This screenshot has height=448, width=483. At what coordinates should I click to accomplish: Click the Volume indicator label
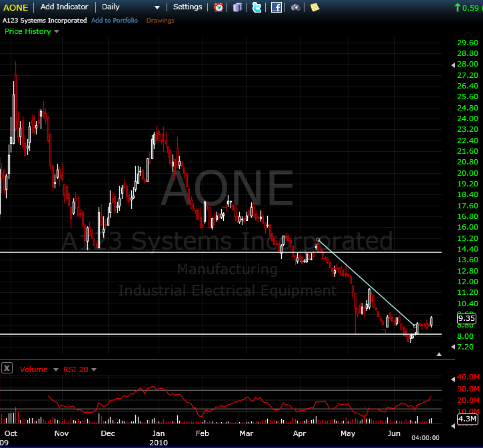pyautogui.click(x=33, y=369)
